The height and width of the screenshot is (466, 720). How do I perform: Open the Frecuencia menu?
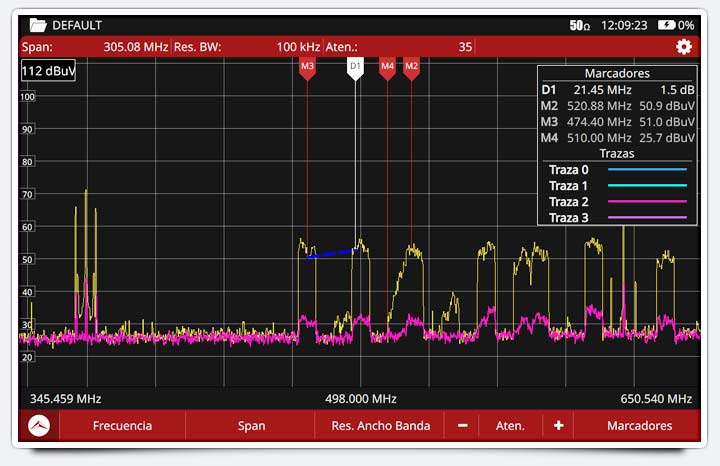(122, 426)
